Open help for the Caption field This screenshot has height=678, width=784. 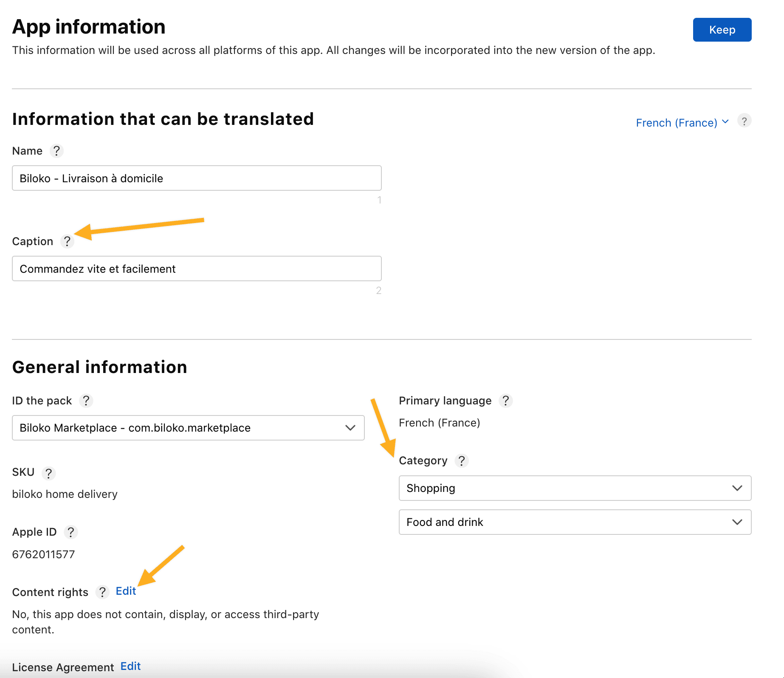tap(67, 241)
